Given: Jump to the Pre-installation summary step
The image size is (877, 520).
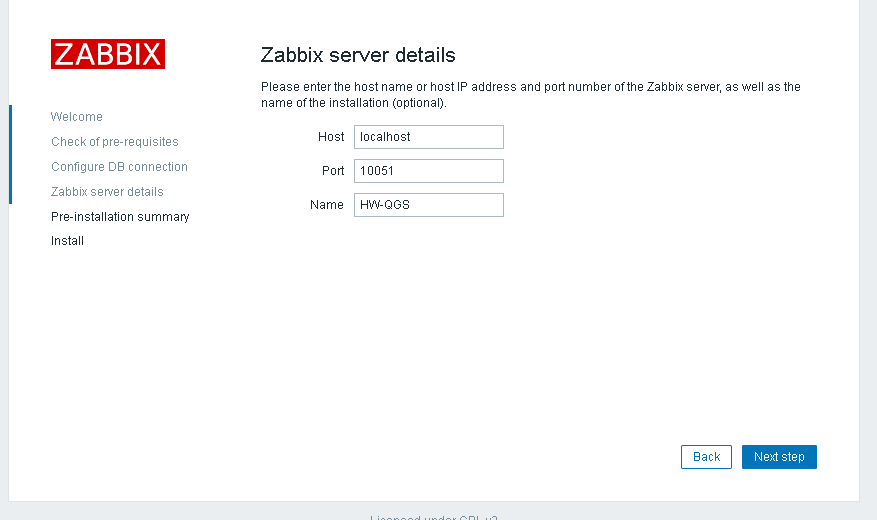Looking at the screenshot, I should [x=120, y=217].
